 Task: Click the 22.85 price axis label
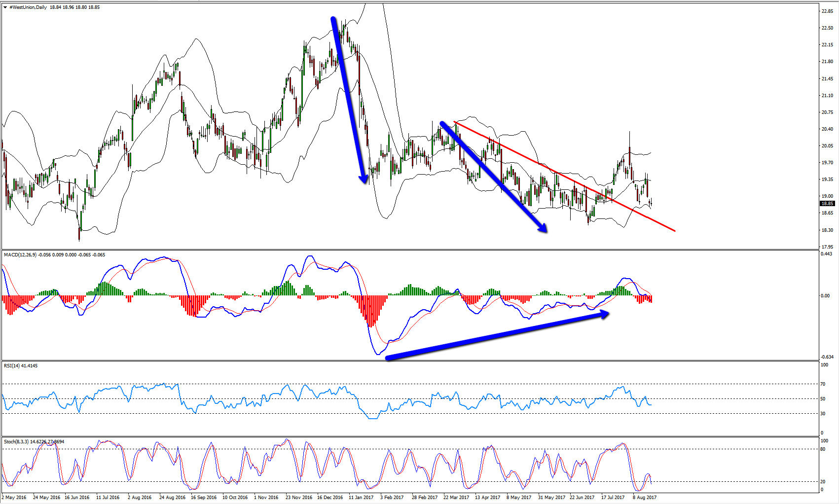pyautogui.click(x=827, y=11)
